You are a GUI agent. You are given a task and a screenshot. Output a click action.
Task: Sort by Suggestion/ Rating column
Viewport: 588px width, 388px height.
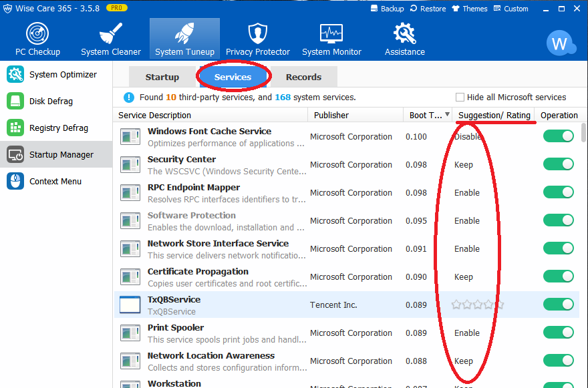[494, 115]
